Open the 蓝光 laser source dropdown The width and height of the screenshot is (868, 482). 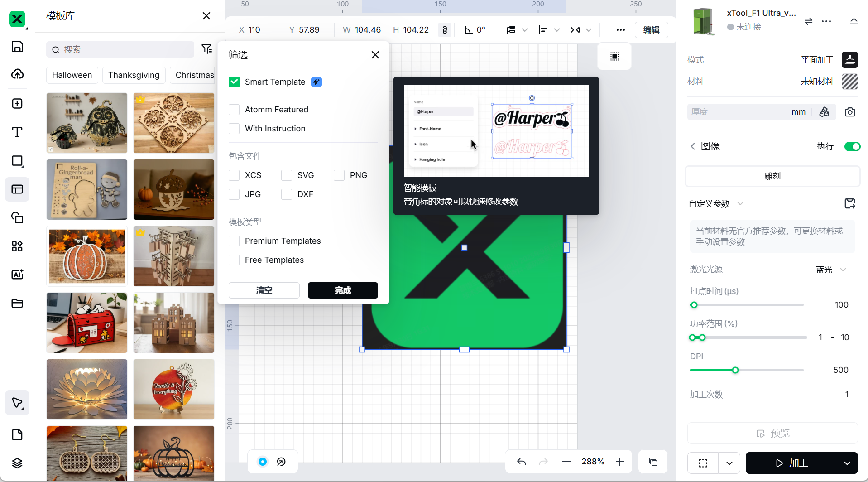point(831,270)
